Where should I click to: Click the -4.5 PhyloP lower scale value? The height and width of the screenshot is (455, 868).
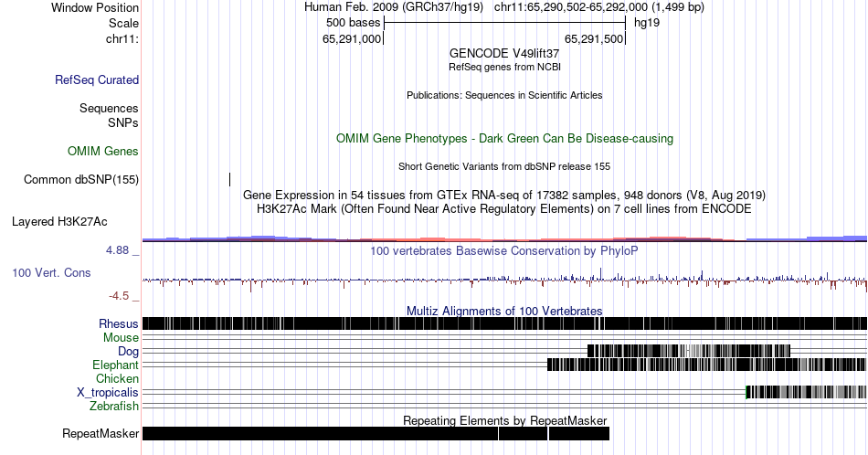pyautogui.click(x=119, y=296)
